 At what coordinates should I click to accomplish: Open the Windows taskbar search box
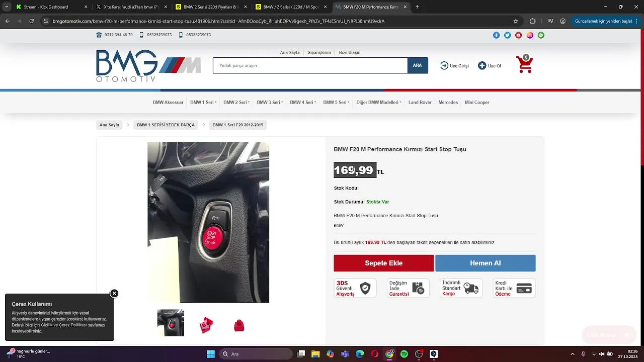[x=257, y=354]
